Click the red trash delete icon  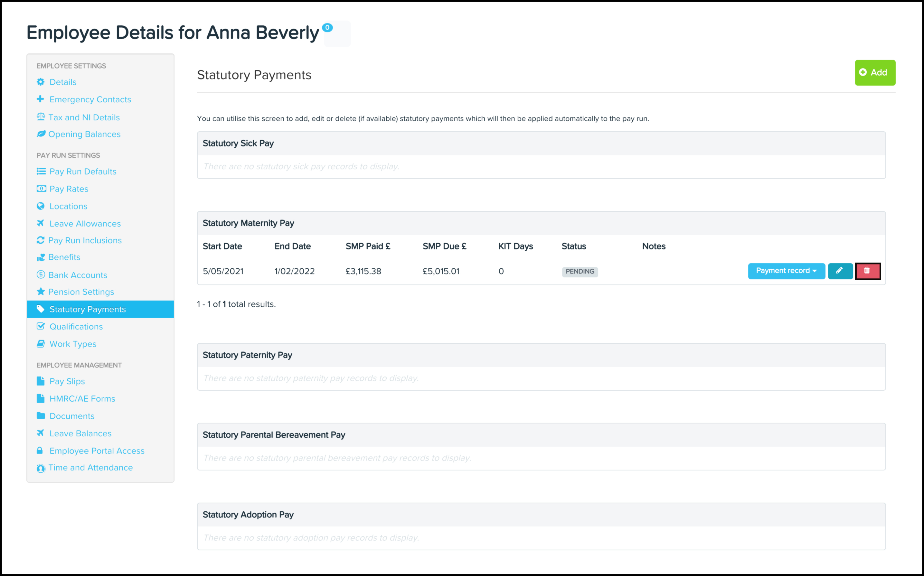(867, 271)
